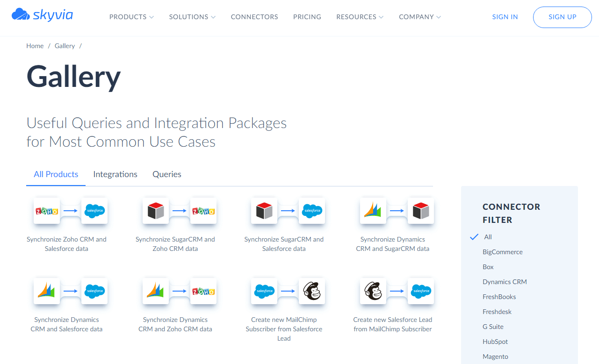Click Dynamics icon in Dynamics CRM and Zoho CRM card
This screenshot has width=599, height=364.
pos(156,291)
